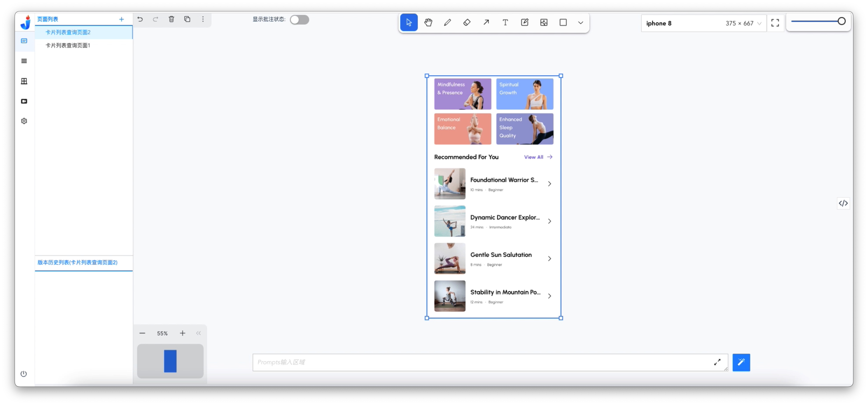
Task: Open the 版本历史列表 tab
Action: click(x=77, y=262)
